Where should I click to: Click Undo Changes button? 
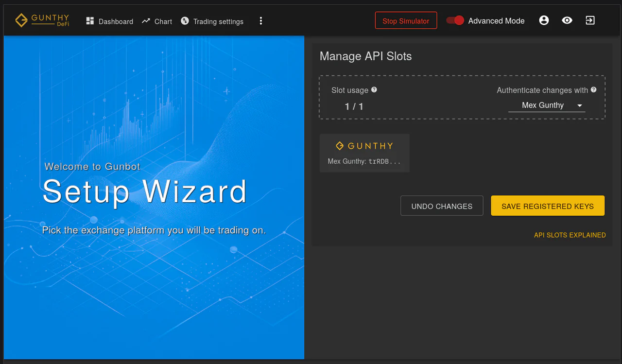point(442,206)
